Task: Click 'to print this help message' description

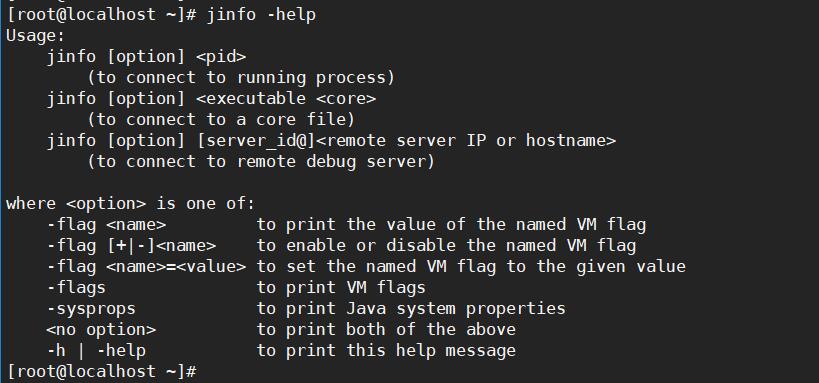Action: [x=386, y=351]
